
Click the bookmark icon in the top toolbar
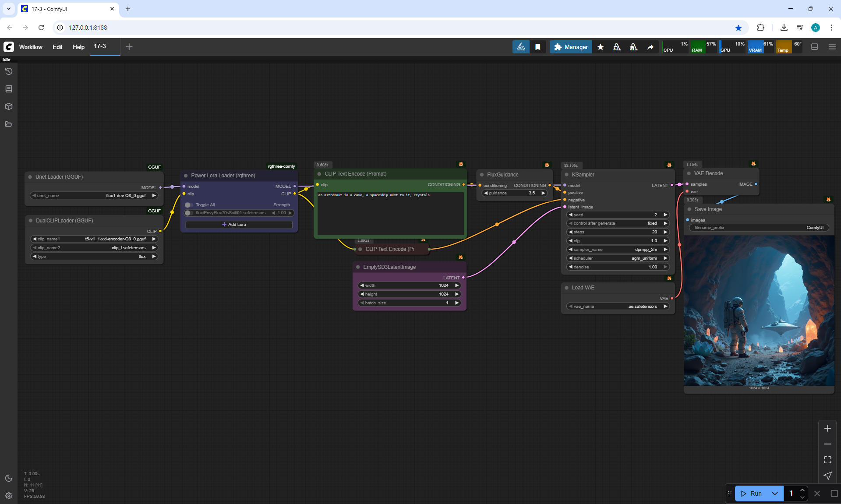(x=538, y=47)
